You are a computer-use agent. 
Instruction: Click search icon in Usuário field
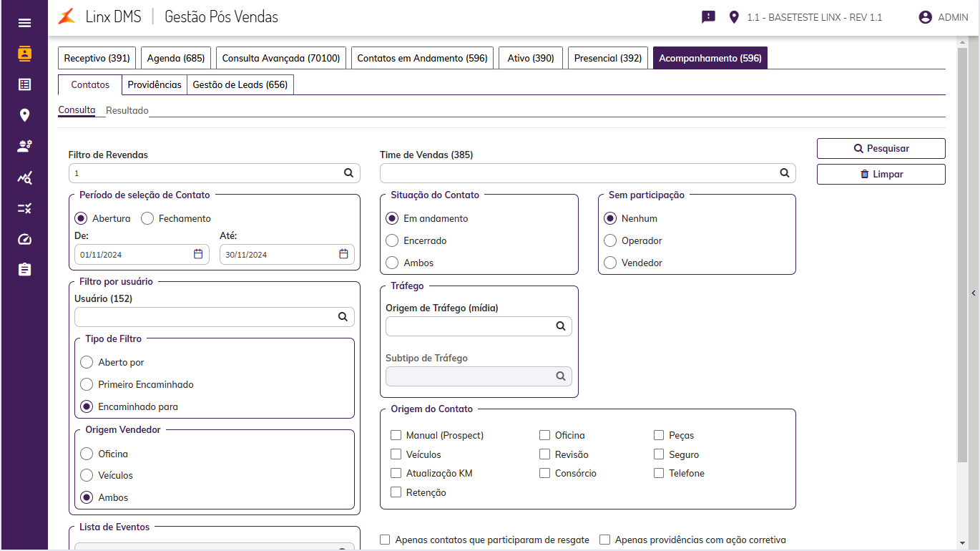(343, 317)
